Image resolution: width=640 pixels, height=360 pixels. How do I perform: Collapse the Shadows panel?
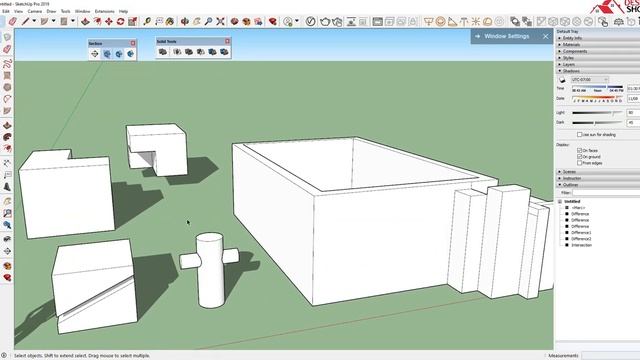[x=598, y=71]
